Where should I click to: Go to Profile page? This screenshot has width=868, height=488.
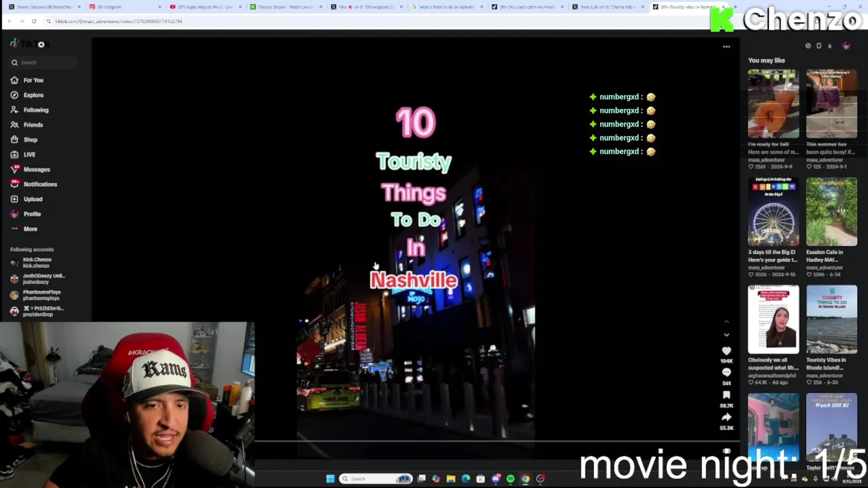(x=26, y=214)
